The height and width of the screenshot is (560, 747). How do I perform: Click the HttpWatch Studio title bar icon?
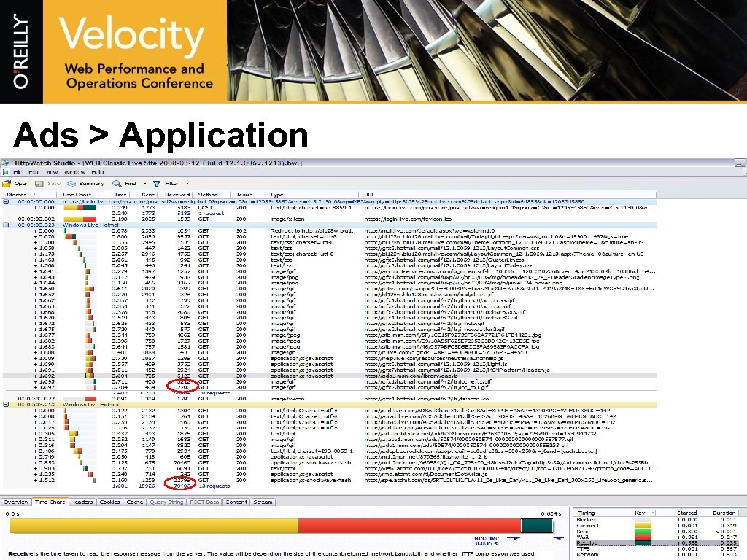[5, 163]
